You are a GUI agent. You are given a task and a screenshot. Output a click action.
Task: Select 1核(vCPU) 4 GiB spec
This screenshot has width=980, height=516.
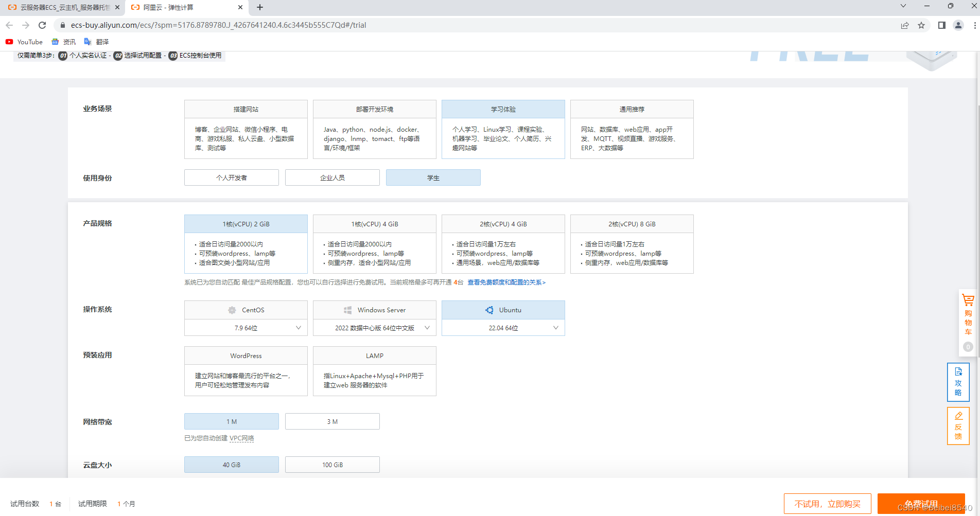click(x=375, y=244)
